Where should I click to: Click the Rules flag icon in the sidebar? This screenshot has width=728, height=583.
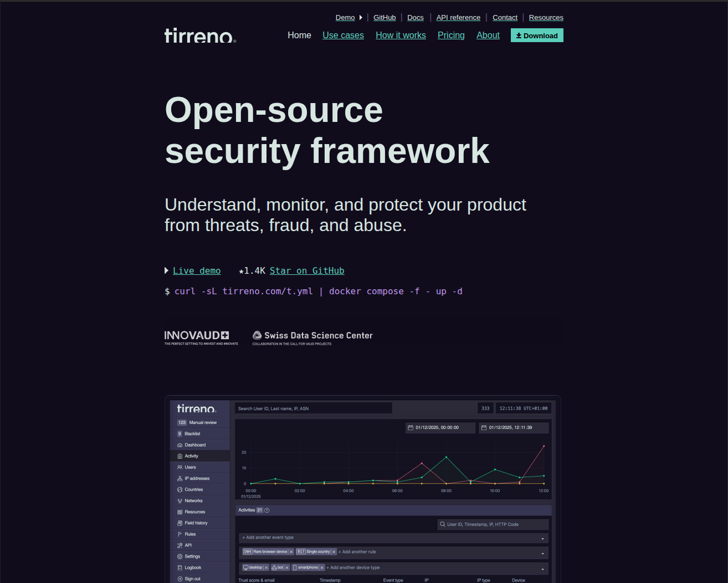180,534
